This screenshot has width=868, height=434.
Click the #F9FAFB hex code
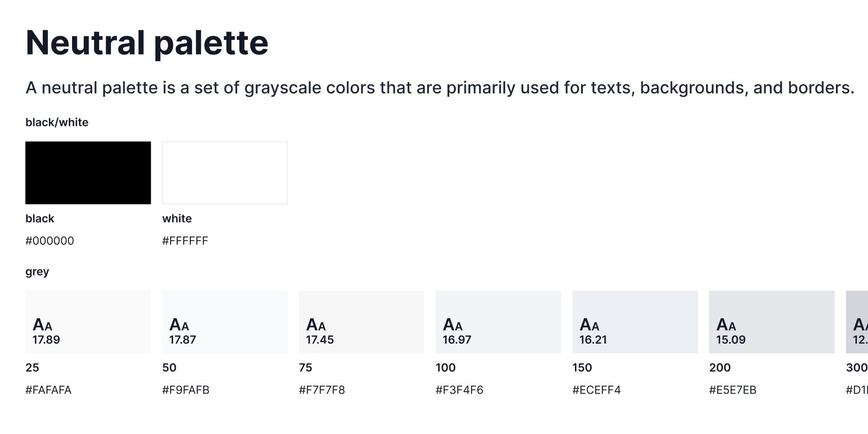(x=186, y=390)
